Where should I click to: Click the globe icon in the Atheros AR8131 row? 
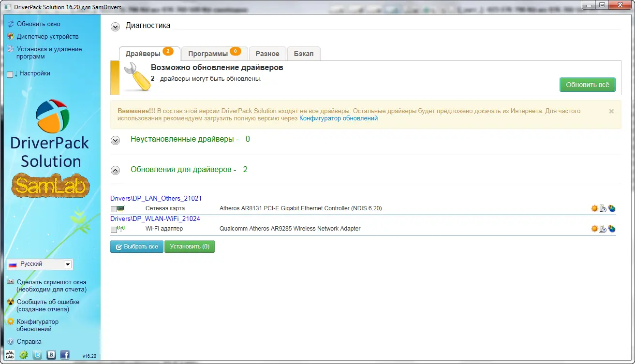coord(612,208)
